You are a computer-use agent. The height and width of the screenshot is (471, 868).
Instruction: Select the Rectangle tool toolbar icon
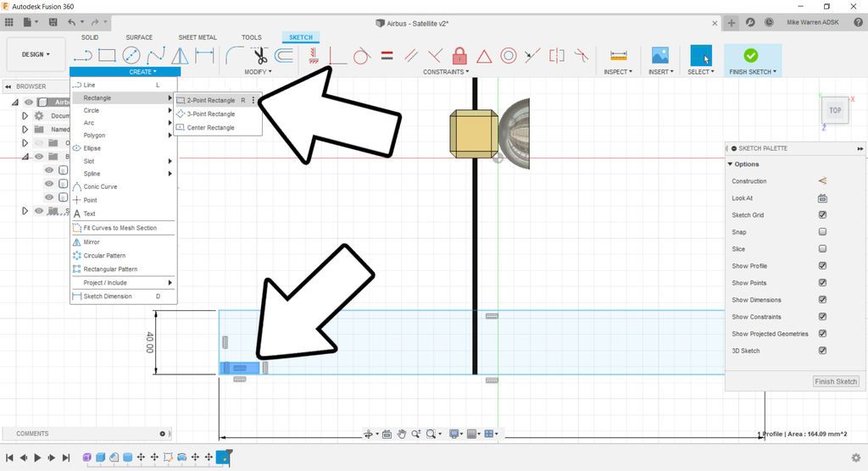click(107, 55)
